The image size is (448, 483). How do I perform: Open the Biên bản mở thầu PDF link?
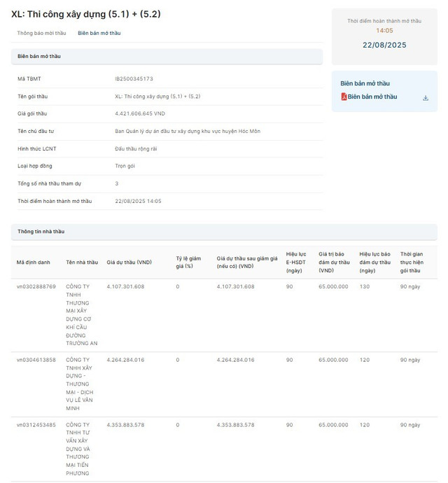point(372,97)
